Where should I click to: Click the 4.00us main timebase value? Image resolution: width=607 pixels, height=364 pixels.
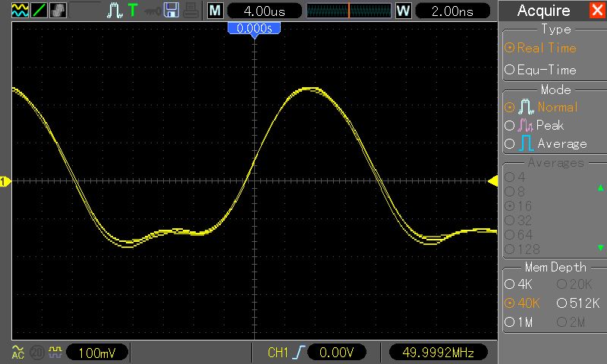coord(264,11)
